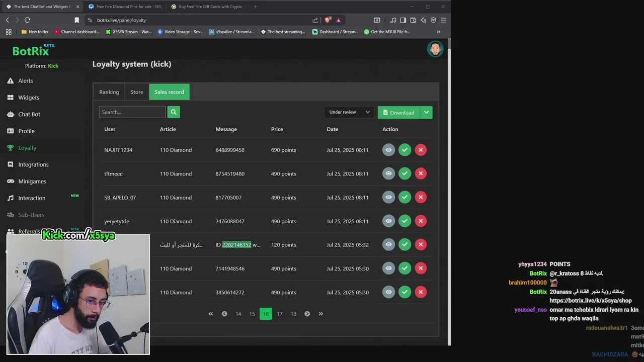View SB_APELO_07 purchase eye icon
The height and width of the screenshot is (362, 644).
click(388, 197)
